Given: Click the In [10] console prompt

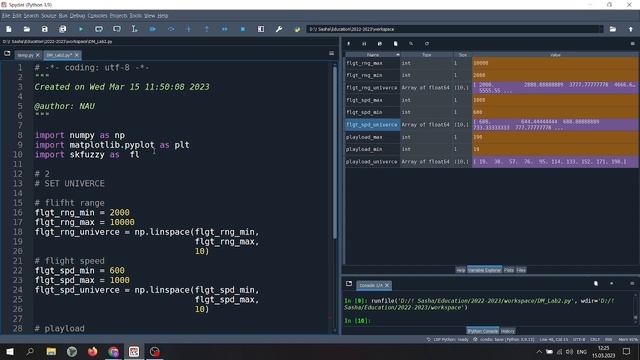Looking at the screenshot, I should 357,321.
